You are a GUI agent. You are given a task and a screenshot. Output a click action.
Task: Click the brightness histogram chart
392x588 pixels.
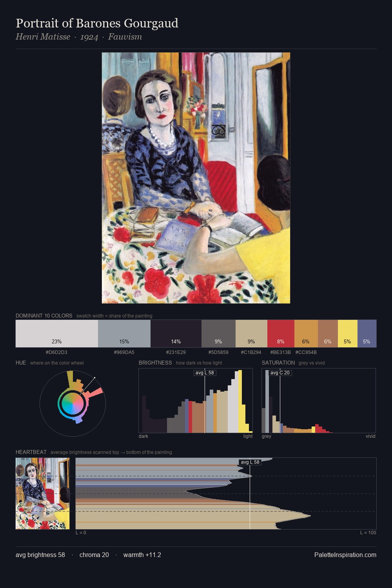point(196,401)
